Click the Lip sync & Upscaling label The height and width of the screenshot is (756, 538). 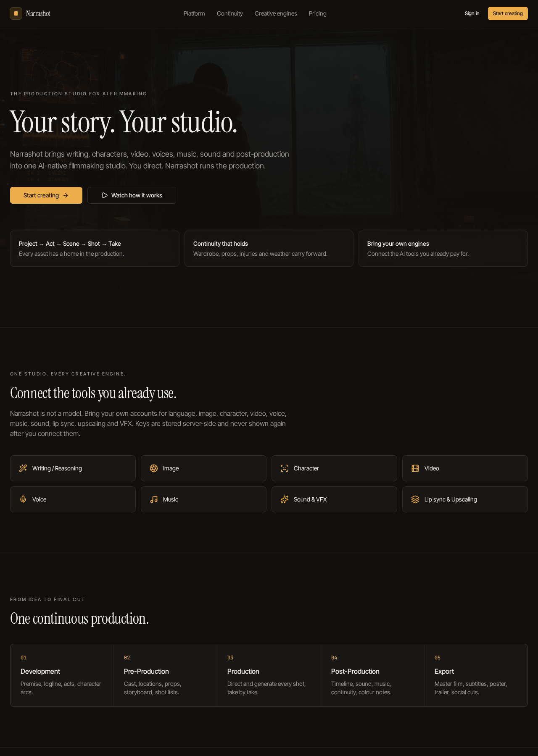tap(451, 499)
